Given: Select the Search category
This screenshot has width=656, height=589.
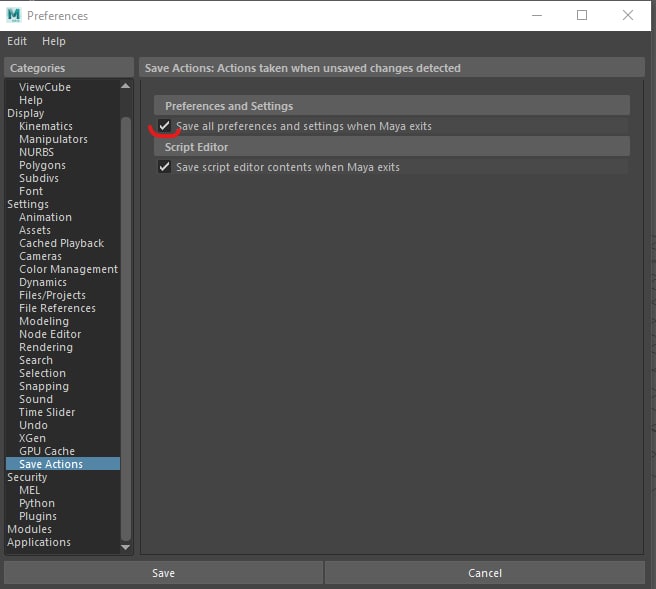Looking at the screenshot, I should coord(36,360).
